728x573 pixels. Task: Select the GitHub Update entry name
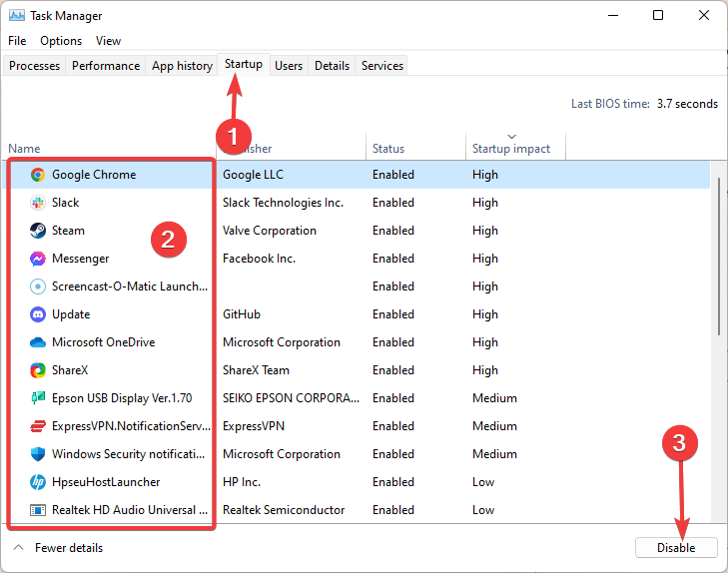pyautogui.click(x=71, y=314)
